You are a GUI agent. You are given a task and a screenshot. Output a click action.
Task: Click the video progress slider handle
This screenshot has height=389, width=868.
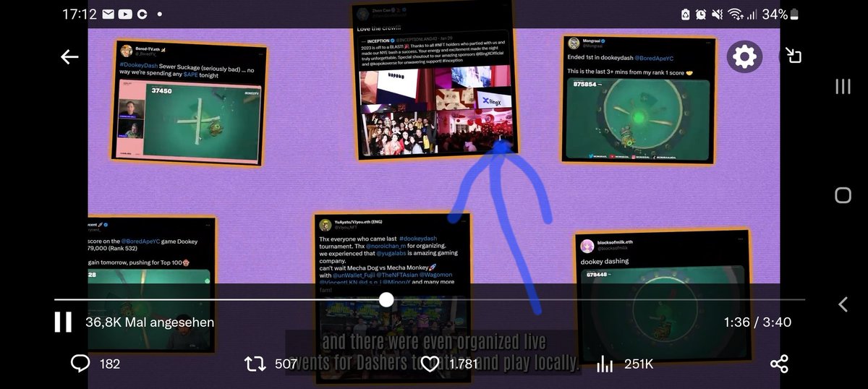click(386, 299)
